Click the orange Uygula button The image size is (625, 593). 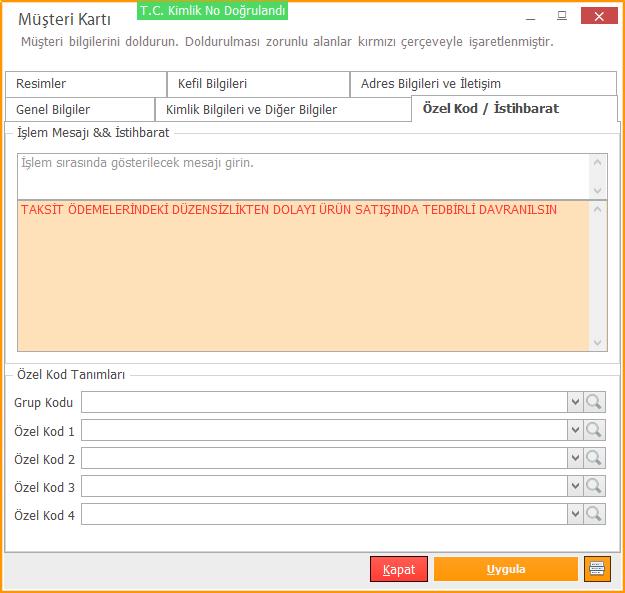tap(505, 569)
